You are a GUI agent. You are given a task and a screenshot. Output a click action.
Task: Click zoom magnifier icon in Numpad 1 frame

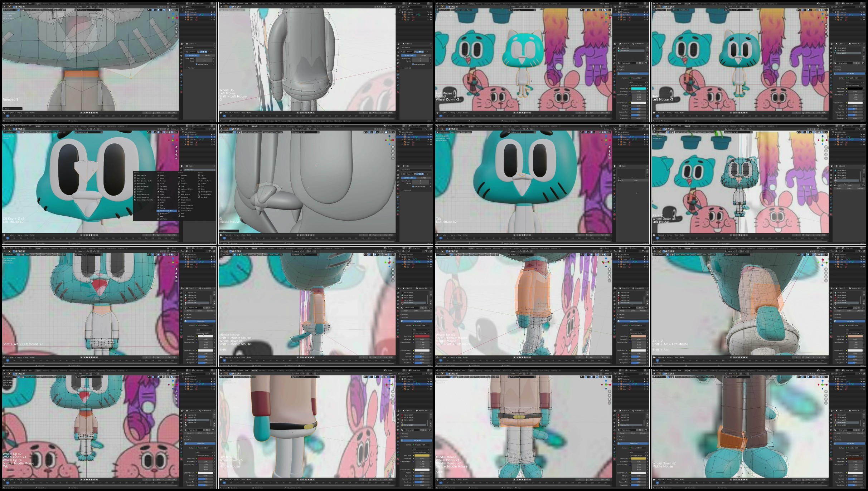tap(176, 25)
